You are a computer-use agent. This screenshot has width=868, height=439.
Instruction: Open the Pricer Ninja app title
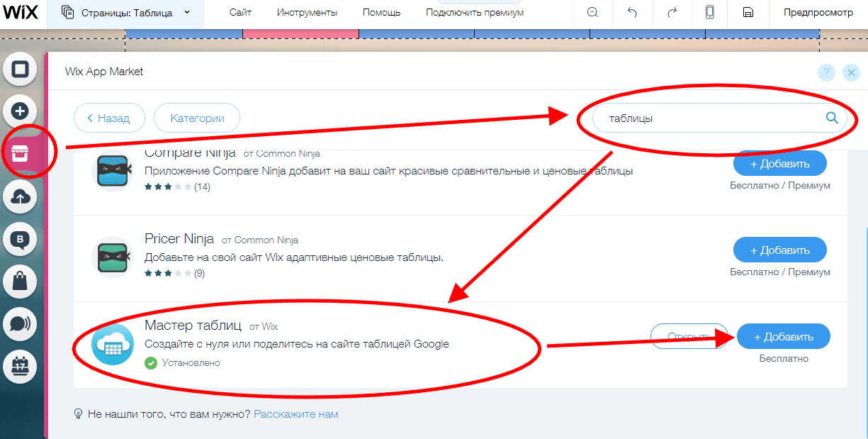(180, 239)
